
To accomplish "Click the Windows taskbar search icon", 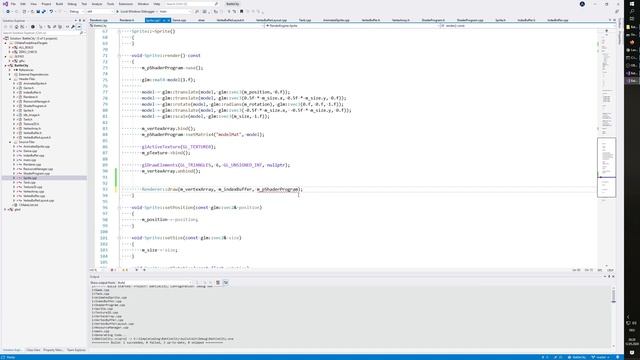I will click(x=632, y=11).
